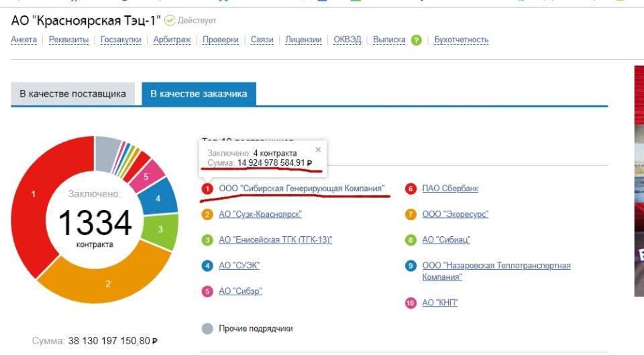Click the blue number 9 legend marker
The image size is (644, 355).
(411, 266)
